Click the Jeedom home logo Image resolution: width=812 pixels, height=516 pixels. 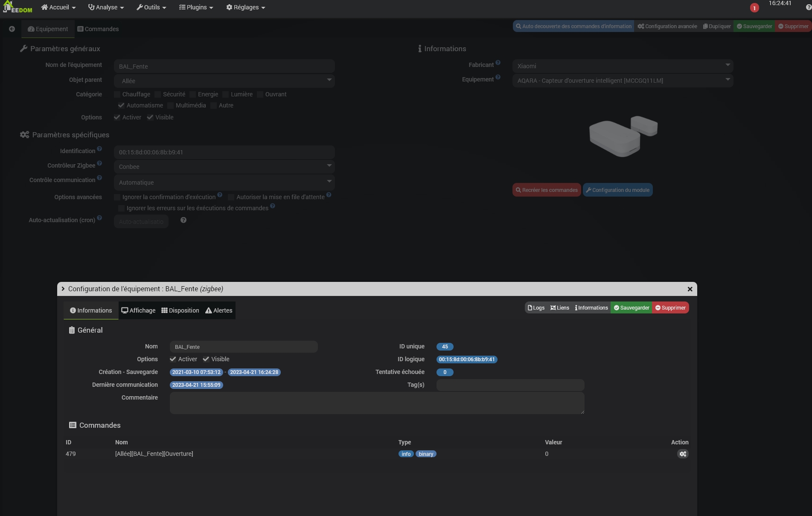click(17, 7)
